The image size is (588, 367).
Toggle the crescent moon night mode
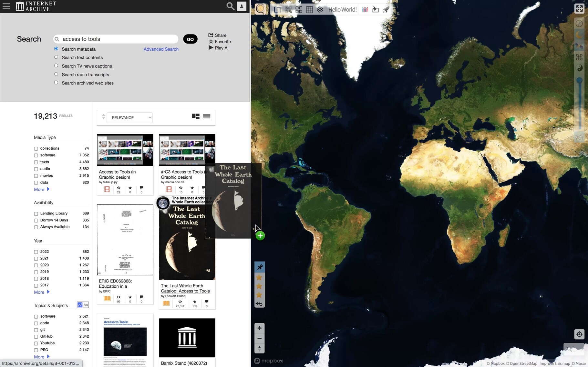click(x=579, y=35)
